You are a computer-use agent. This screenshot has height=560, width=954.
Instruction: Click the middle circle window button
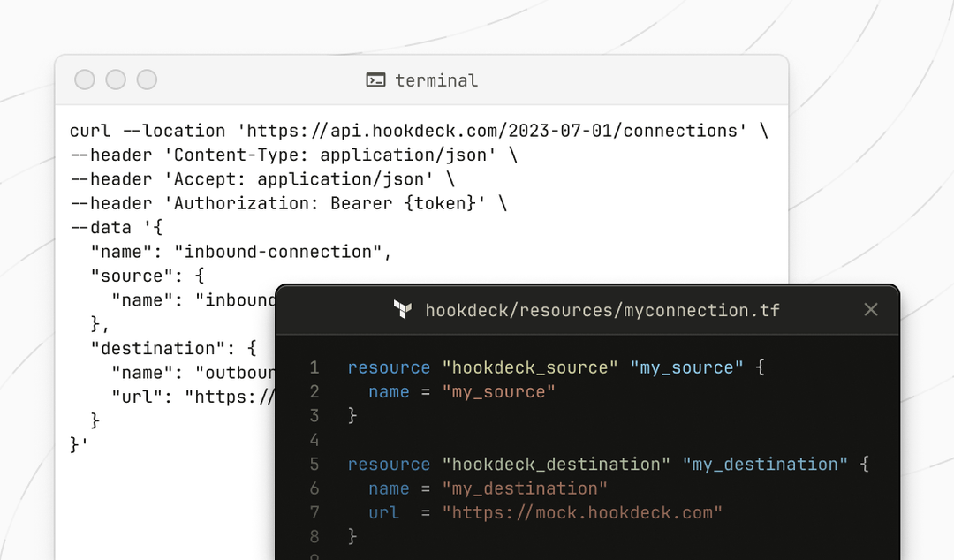click(x=116, y=80)
